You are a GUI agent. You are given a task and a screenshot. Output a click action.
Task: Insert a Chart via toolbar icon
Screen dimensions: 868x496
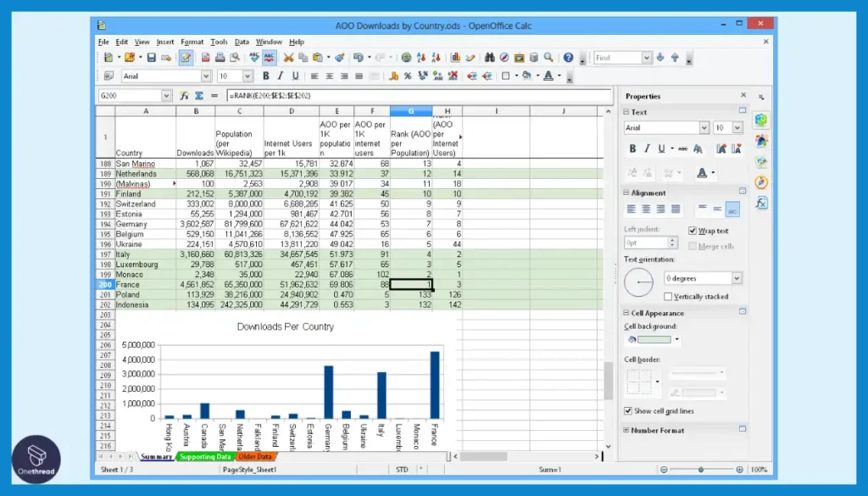pyautogui.click(x=455, y=58)
